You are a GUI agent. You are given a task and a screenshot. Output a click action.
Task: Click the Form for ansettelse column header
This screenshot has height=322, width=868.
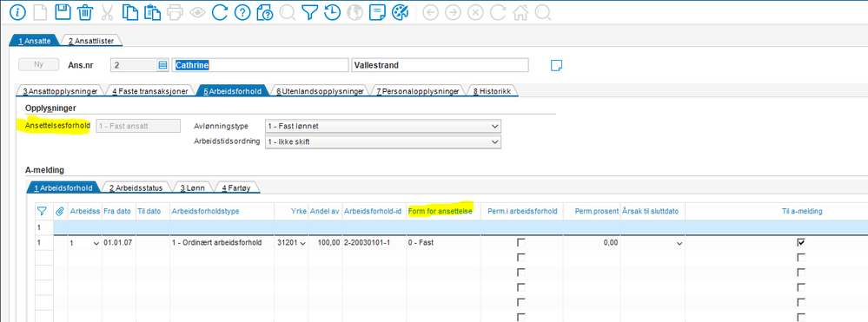[443, 212]
